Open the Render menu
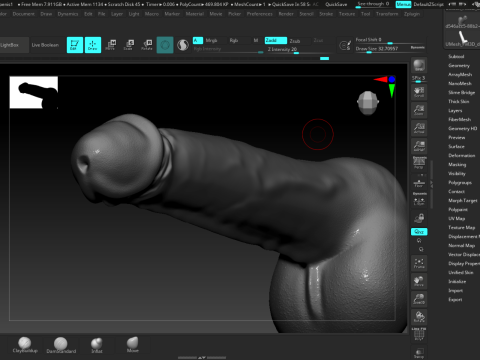Image resolution: width=480 pixels, height=360 pixels. click(x=286, y=14)
